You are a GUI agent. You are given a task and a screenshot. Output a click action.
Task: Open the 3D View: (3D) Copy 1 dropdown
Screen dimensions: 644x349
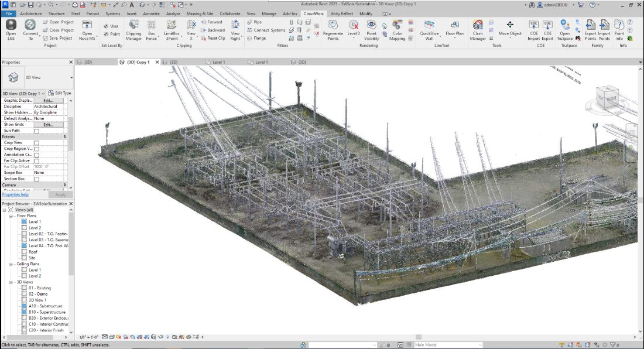pos(23,94)
